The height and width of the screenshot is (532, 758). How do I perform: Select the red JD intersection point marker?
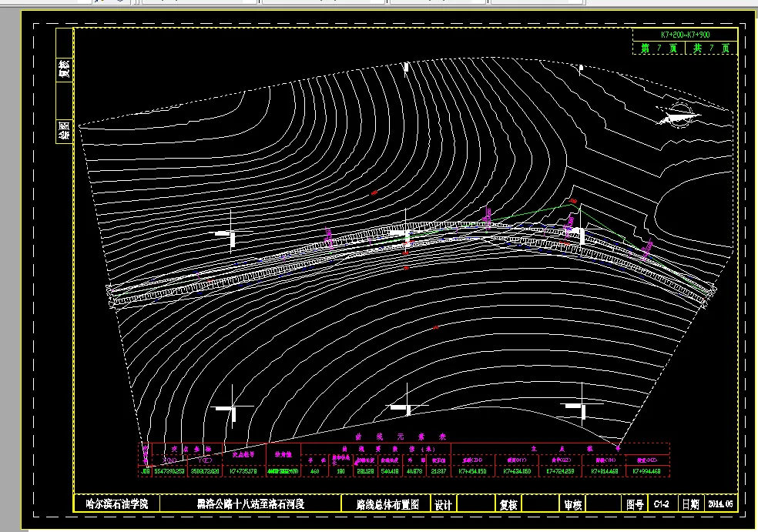(x=574, y=200)
